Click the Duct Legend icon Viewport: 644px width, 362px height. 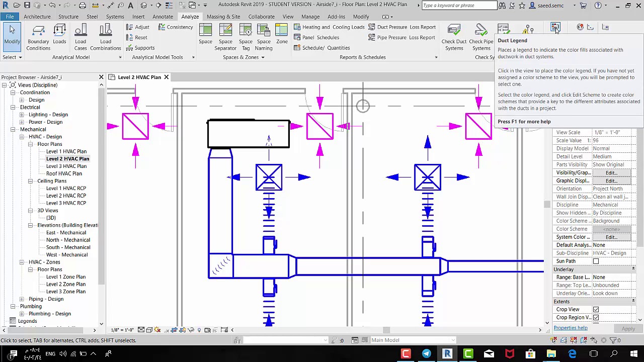(555, 28)
